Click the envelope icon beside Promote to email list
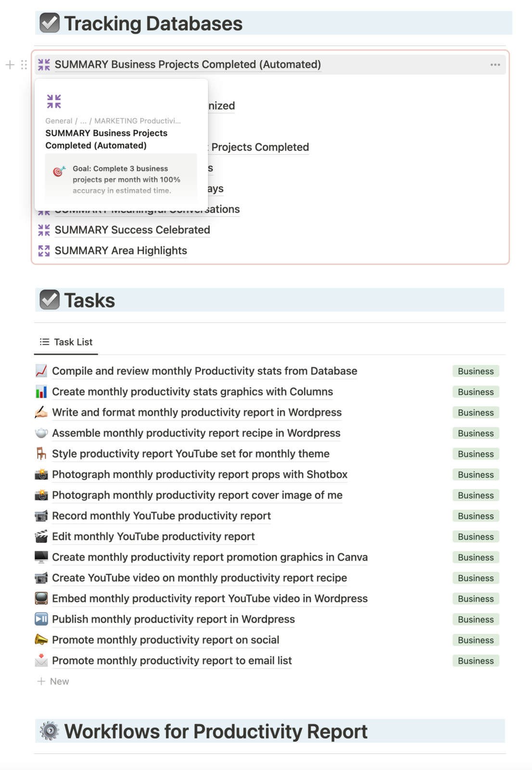The image size is (532, 770). [x=41, y=660]
